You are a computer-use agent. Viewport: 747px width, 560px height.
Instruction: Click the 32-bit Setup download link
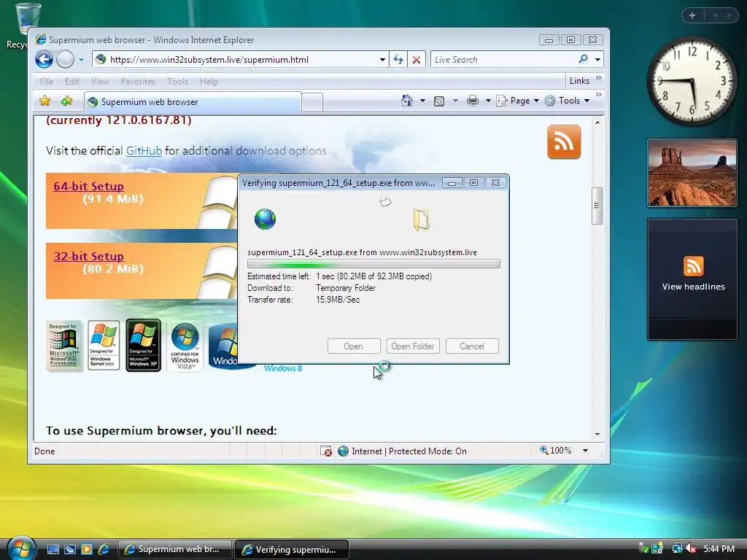tap(88, 256)
